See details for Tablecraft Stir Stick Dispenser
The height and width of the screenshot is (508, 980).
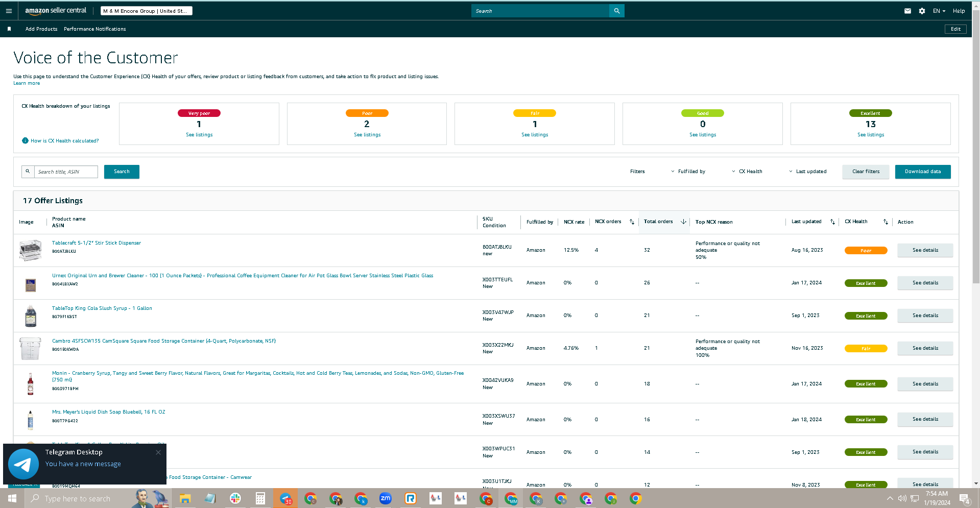[925, 250]
